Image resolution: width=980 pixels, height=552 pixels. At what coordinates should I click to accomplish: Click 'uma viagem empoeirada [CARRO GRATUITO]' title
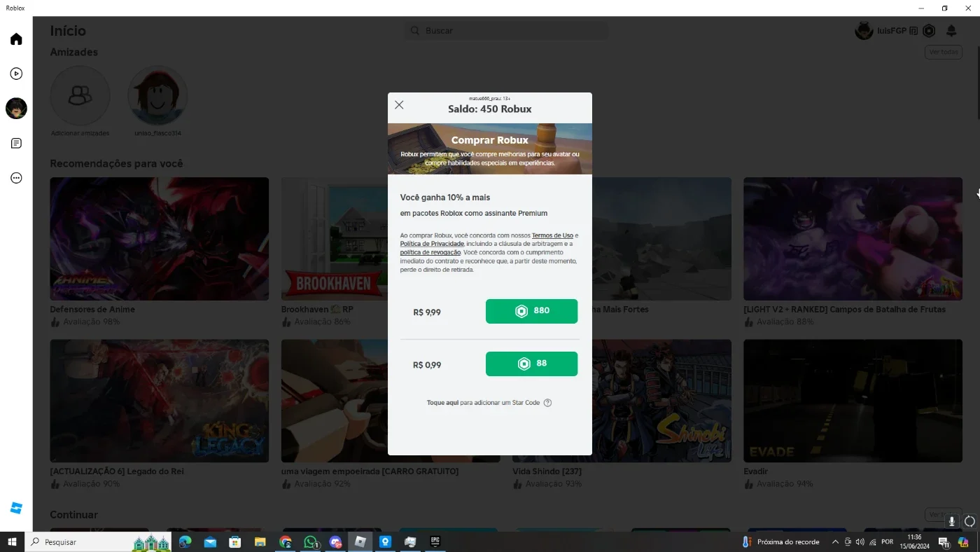coord(370,471)
